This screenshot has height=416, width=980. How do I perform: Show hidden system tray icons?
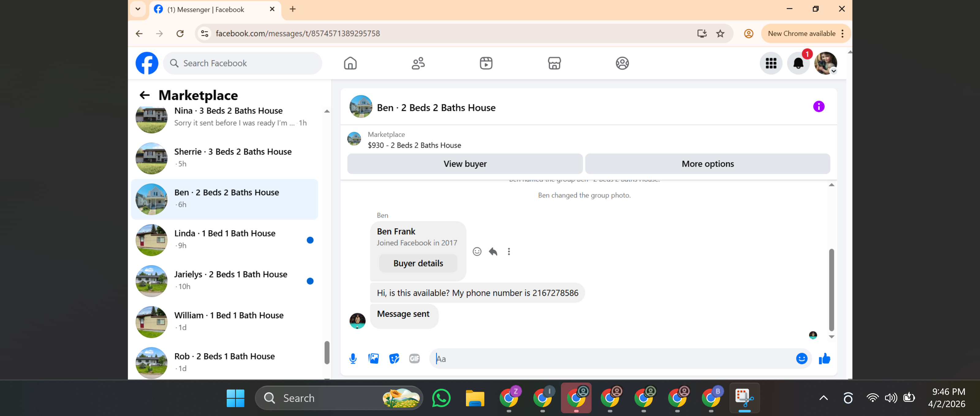click(x=823, y=398)
